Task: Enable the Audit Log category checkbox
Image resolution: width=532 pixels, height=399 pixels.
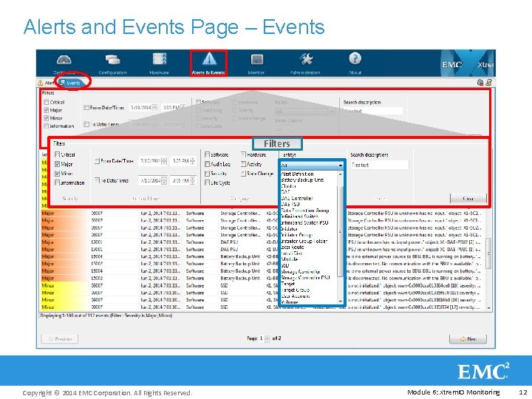Action: point(207,164)
